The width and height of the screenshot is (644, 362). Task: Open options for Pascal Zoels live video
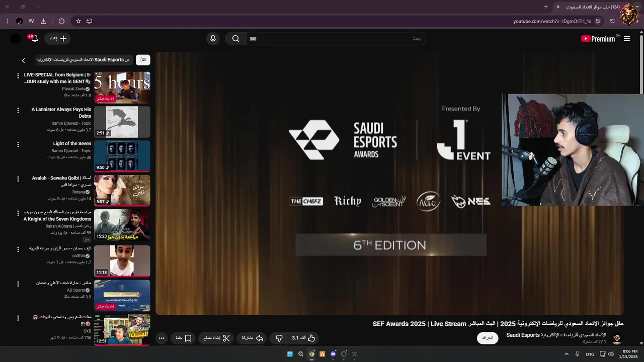click(x=18, y=76)
